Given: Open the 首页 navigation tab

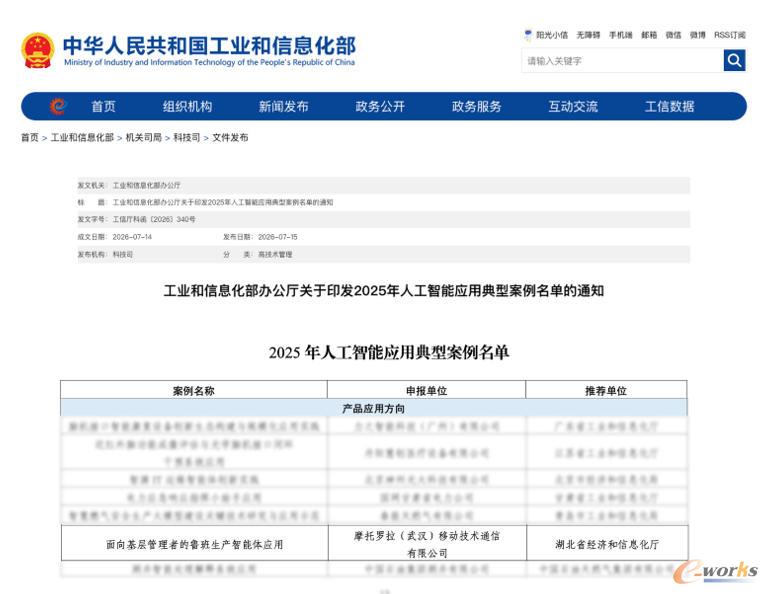Looking at the screenshot, I should [x=103, y=106].
